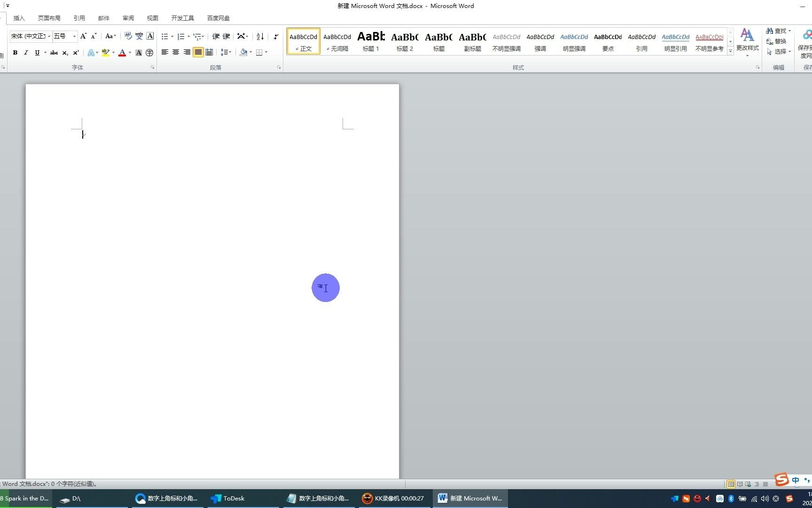Image resolution: width=812 pixels, height=508 pixels.
Task: Toggle Italic formatting
Action: [26, 53]
